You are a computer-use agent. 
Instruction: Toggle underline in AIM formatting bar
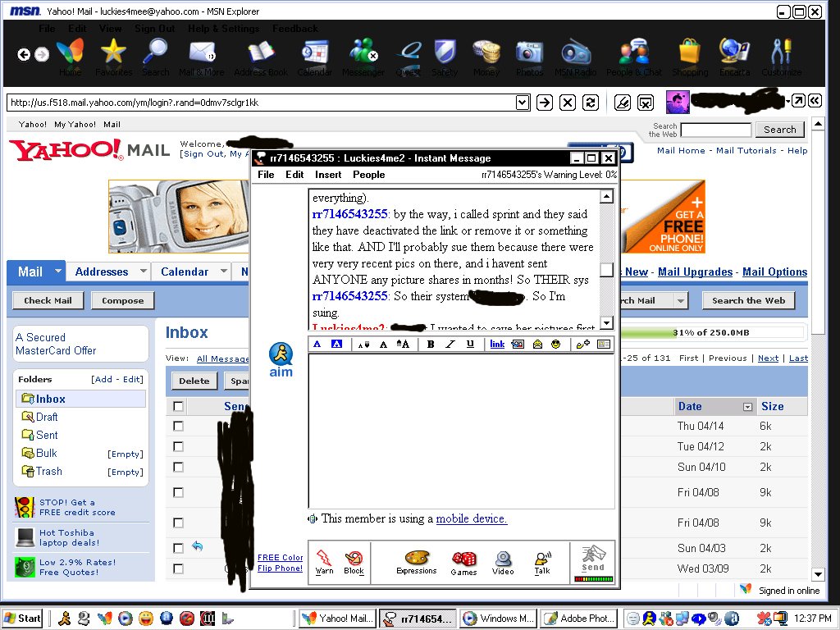click(x=470, y=344)
